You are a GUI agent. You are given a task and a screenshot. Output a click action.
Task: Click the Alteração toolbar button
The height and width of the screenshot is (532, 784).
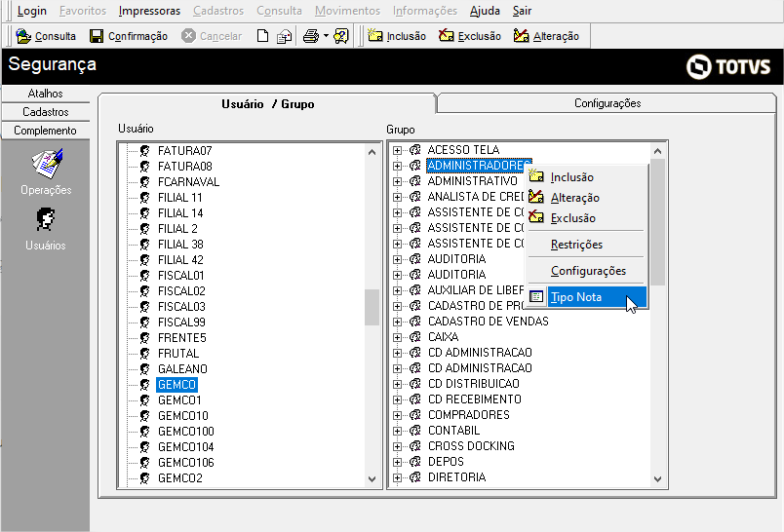[546, 36]
